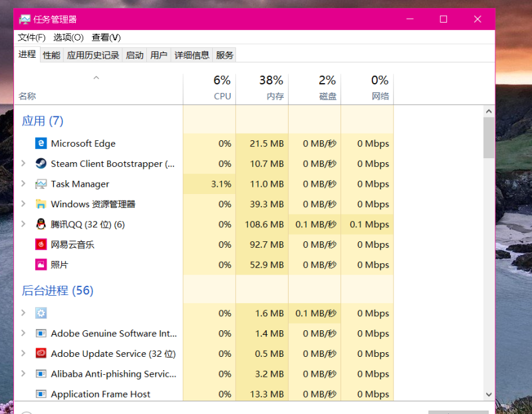Click the 照片 app icon
532x414 pixels.
[41, 264]
